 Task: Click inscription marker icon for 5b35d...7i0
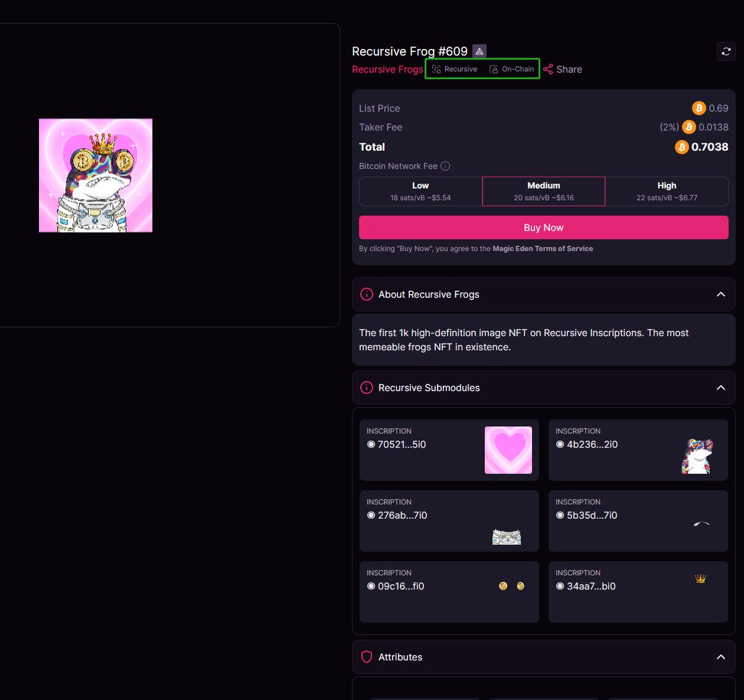tap(560, 515)
